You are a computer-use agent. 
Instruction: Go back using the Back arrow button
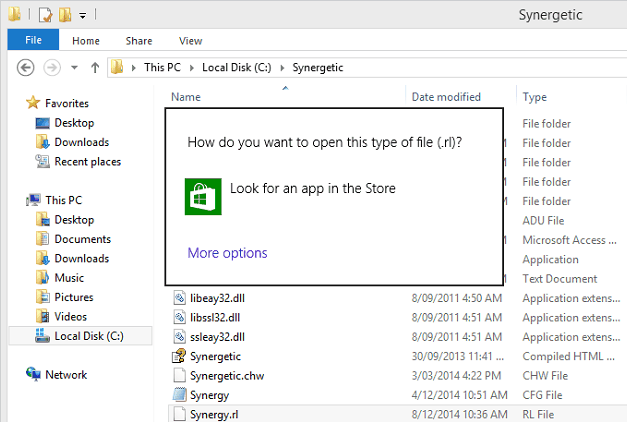click(x=25, y=67)
